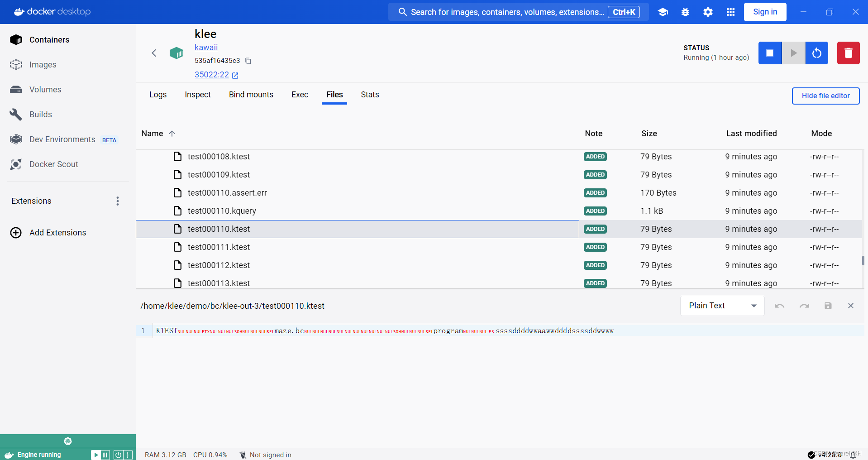Click Add Extensions plus icon
Screen dimensions: 868x460
pyautogui.click(x=16, y=233)
